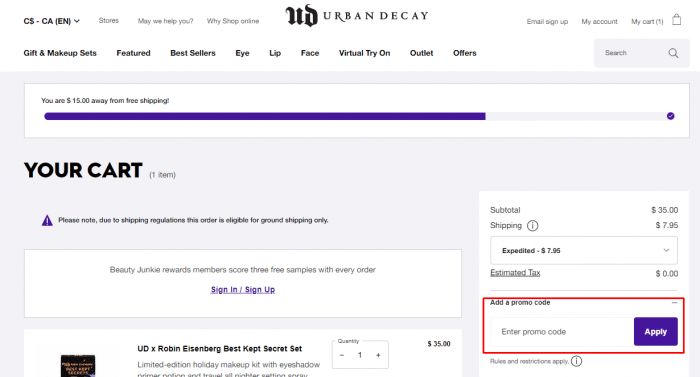Screen dimensions: 700x377
Task: Open the Featured menu
Action: point(133,53)
